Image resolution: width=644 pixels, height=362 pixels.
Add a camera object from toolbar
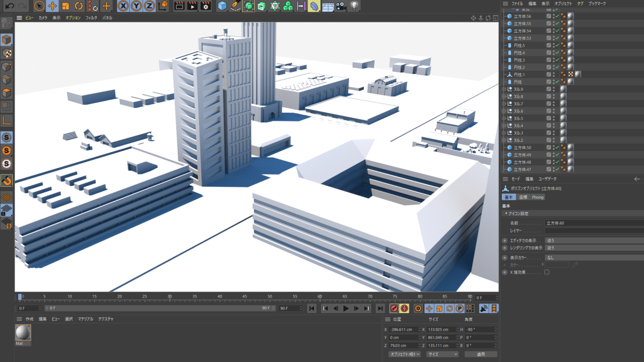(x=341, y=6)
